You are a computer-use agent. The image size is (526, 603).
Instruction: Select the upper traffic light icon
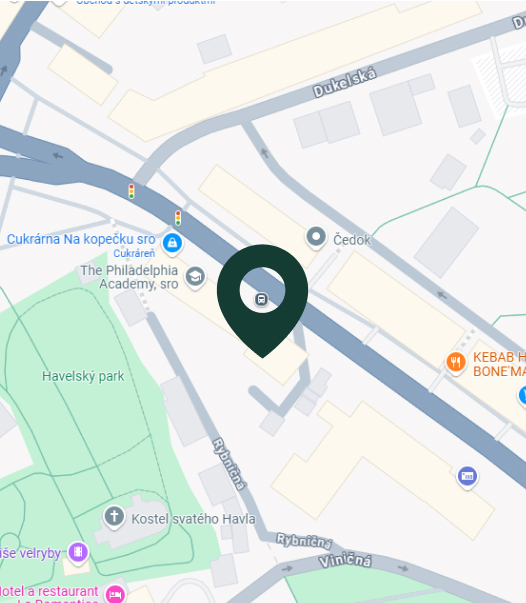tap(132, 191)
